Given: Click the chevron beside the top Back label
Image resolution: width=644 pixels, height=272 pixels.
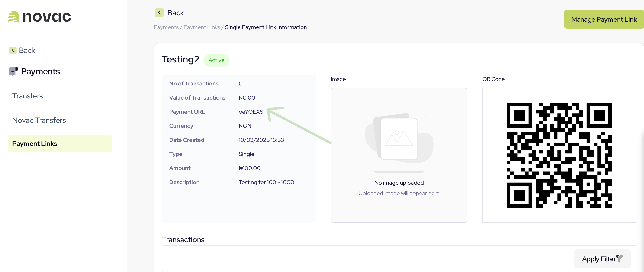Looking at the screenshot, I should [x=159, y=12].
